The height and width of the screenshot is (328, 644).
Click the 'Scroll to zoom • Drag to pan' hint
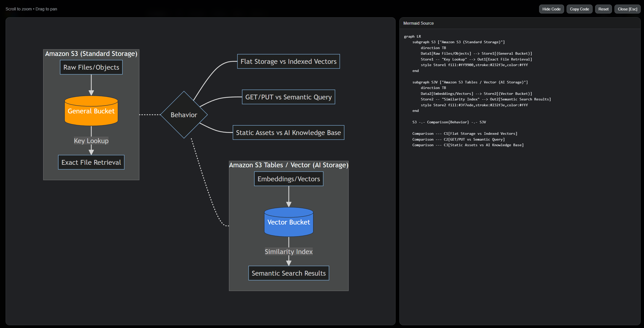coord(31,9)
